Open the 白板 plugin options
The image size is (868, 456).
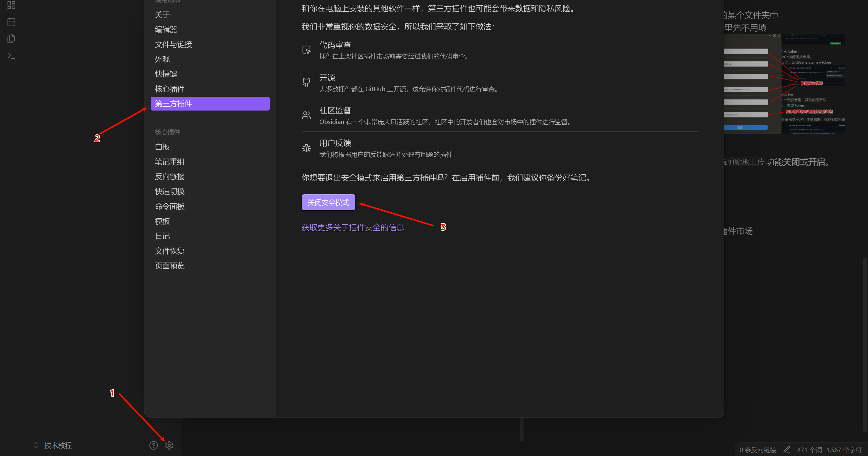(162, 147)
